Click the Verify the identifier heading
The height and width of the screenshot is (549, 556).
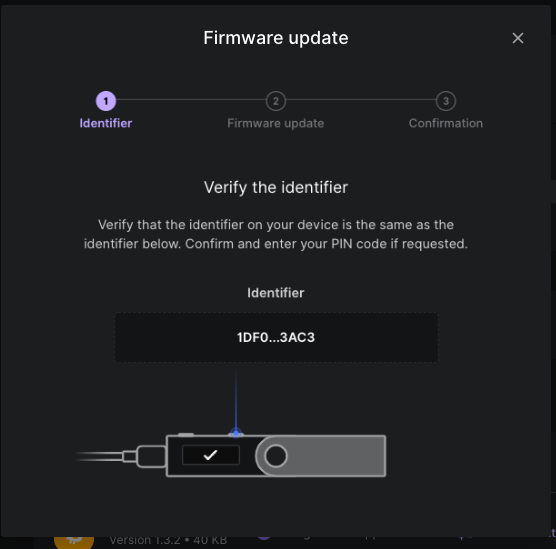276,187
